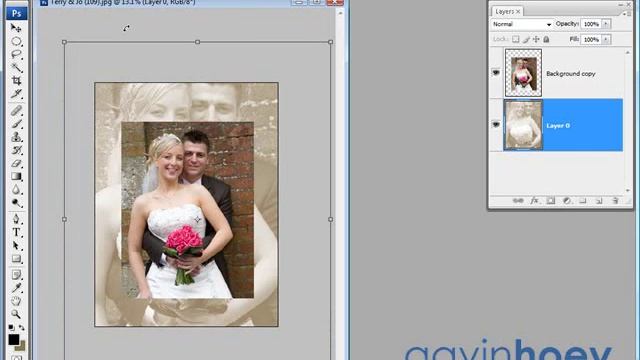Reset to default foreground and background colors
Screen dimensions: 640x360
point(11,328)
